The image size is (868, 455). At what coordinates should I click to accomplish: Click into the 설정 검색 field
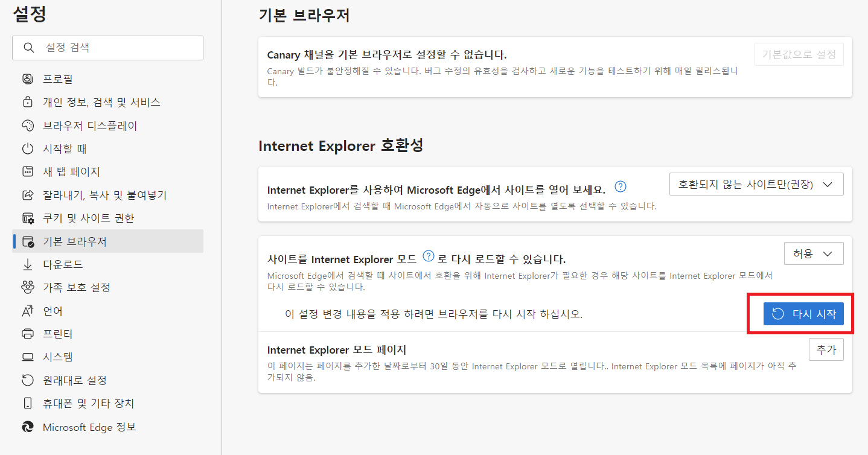(x=107, y=48)
